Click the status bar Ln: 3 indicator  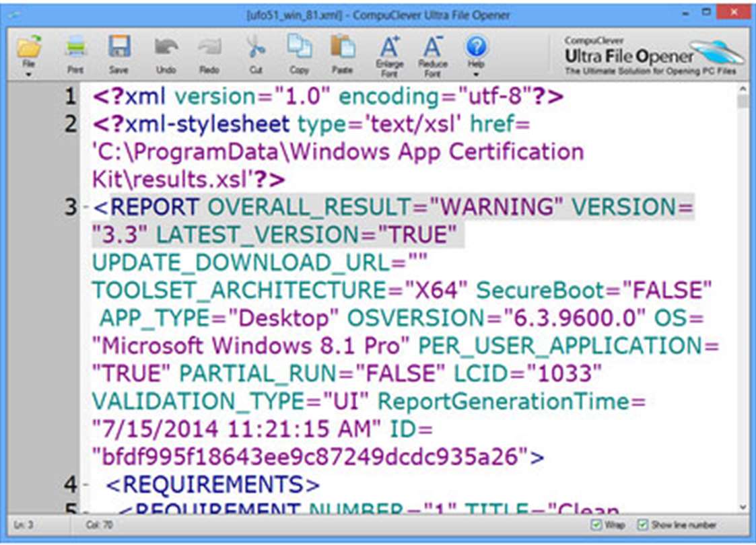[x=24, y=524]
